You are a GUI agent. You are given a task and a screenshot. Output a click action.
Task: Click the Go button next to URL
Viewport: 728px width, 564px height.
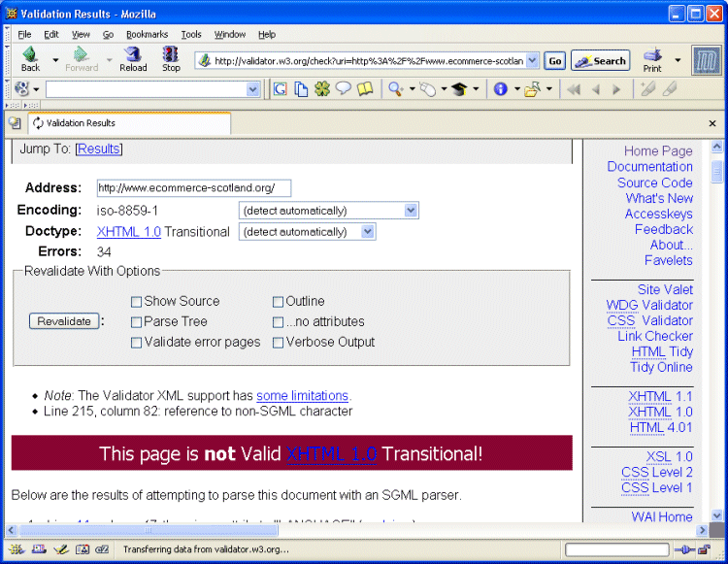[x=555, y=61]
